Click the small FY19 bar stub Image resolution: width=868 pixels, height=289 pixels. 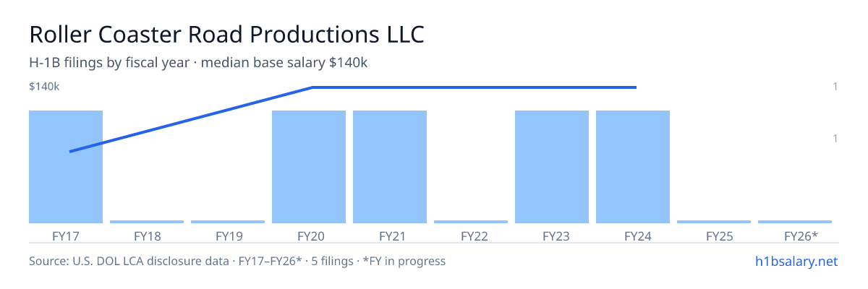tap(228, 222)
